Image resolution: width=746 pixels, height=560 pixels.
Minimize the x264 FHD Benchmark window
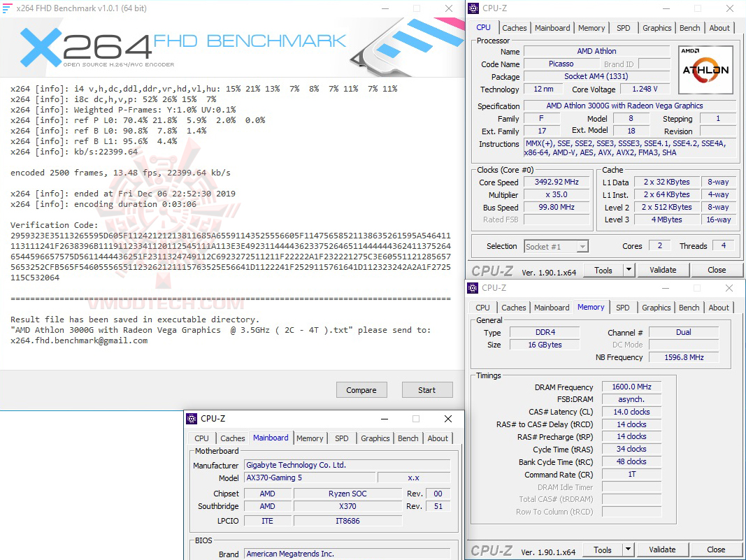(385, 8)
